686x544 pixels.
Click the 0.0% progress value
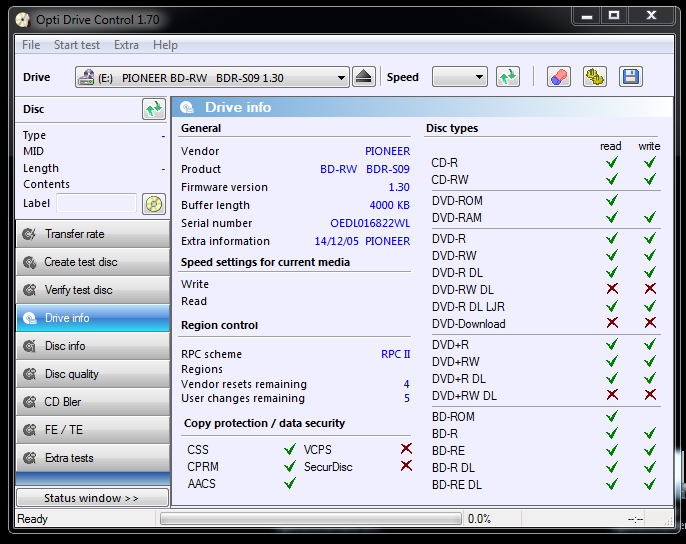479,519
